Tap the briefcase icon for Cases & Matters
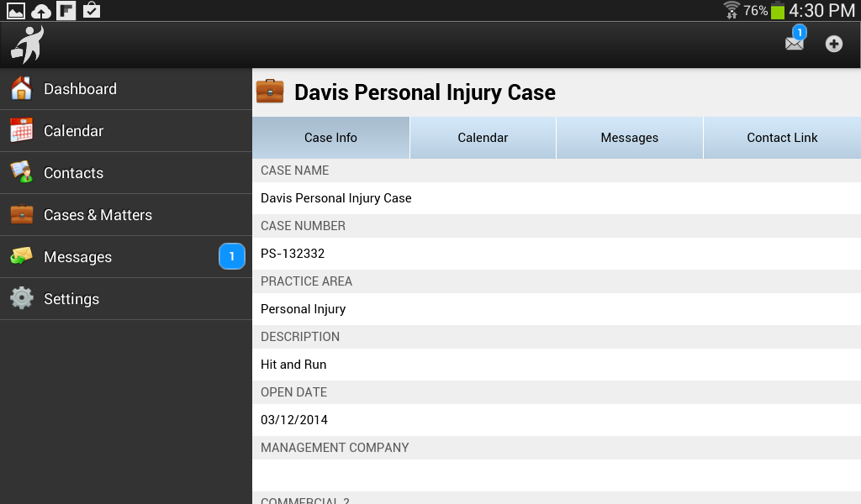Screen dimensions: 861x504 tap(21, 214)
